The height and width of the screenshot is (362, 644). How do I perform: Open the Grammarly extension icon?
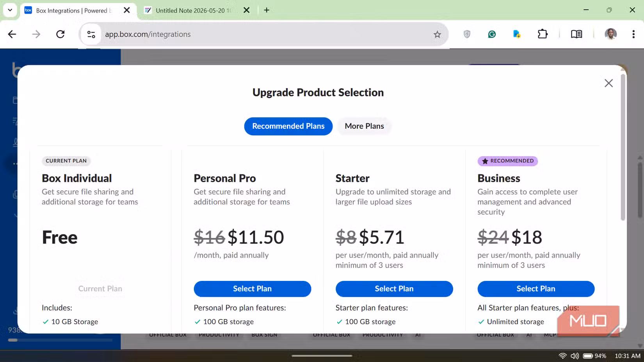click(492, 34)
